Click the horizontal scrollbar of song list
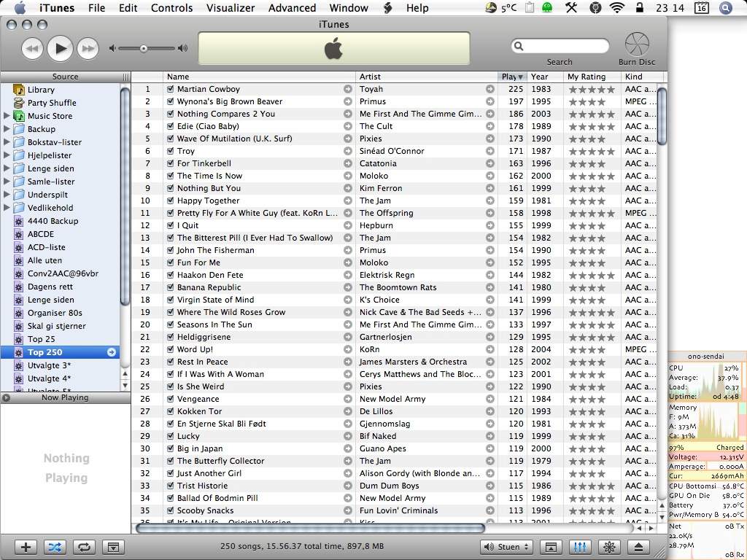The image size is (747, 560). coord(310,528)
